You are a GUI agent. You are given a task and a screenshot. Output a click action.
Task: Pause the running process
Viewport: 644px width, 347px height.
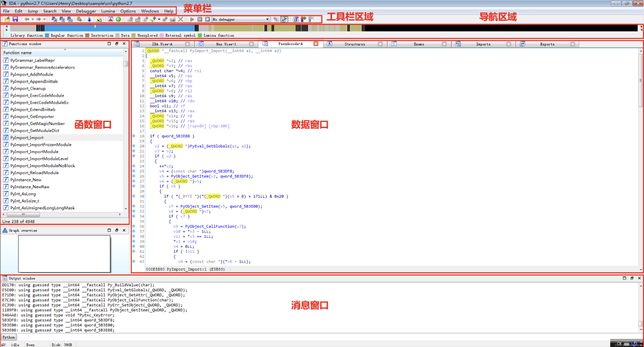200,19
